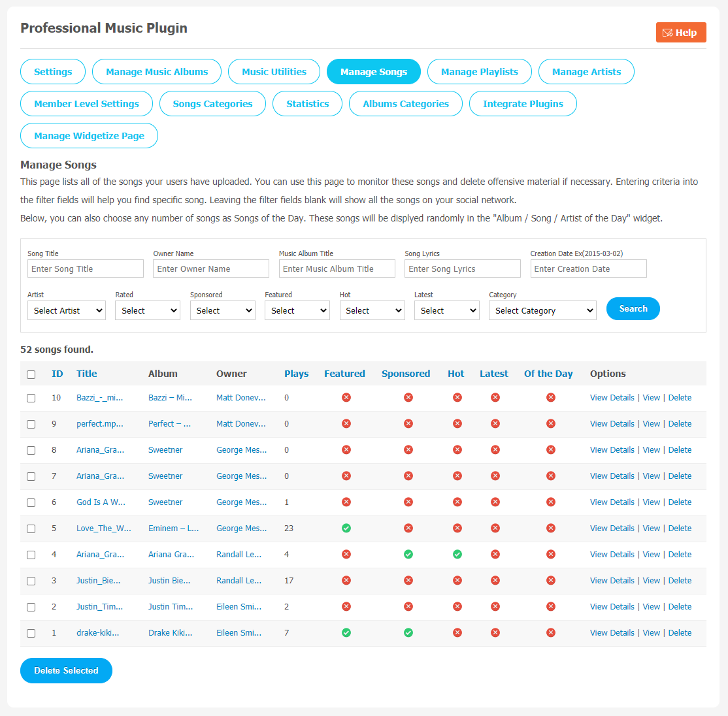
Task: Tick the checkbox for Love_The_W... song
Action: coord(31,529)
